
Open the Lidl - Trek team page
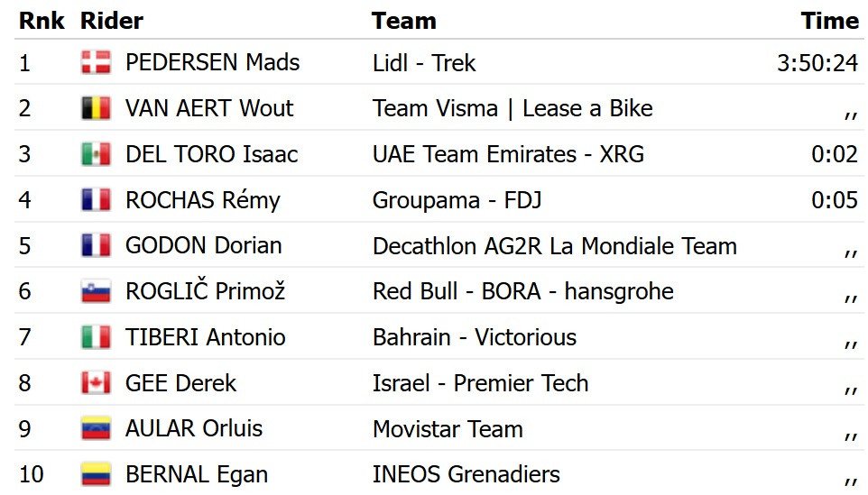click(424, 63)
